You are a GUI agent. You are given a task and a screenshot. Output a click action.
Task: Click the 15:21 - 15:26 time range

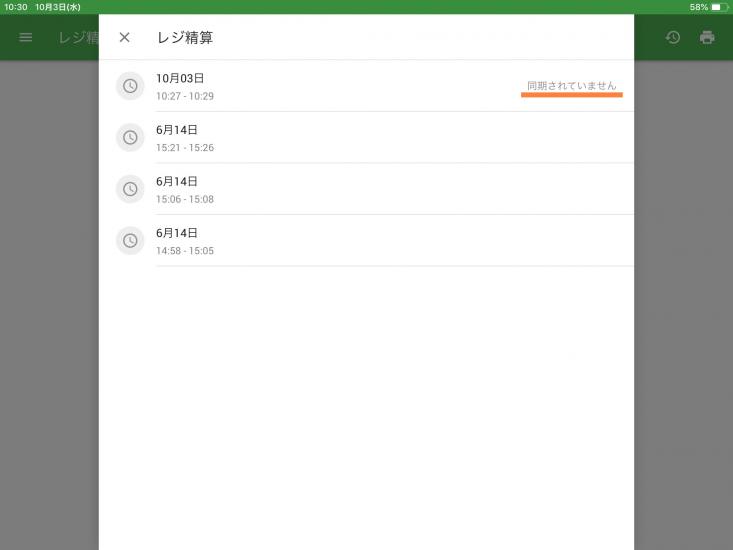click(x=185, y=148)
